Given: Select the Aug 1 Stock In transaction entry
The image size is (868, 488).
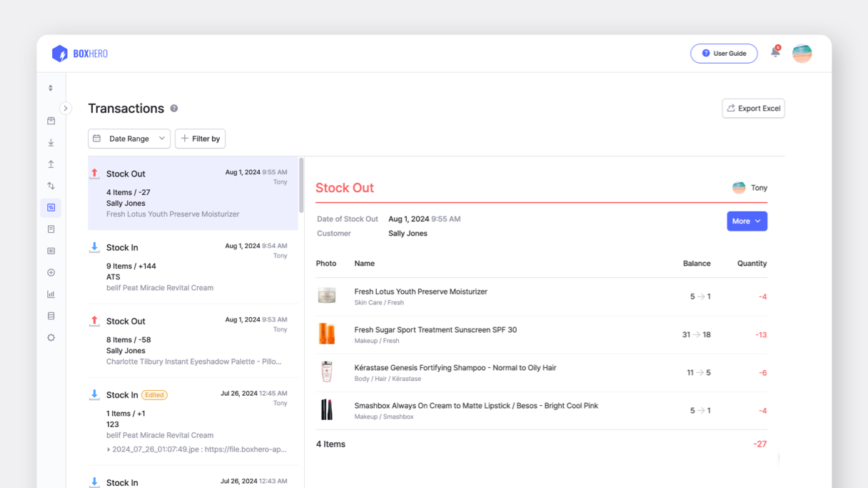Looking at the screenshot, I should pos(193,267).
